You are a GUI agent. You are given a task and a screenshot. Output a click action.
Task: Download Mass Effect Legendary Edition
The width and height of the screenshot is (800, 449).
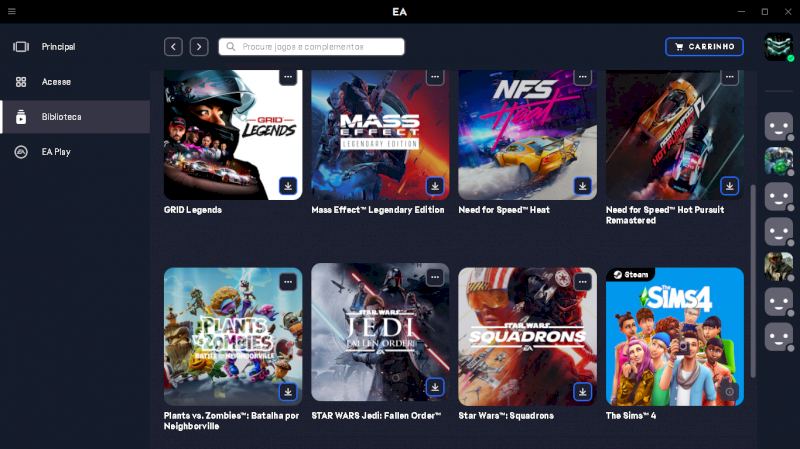point(435,186)
